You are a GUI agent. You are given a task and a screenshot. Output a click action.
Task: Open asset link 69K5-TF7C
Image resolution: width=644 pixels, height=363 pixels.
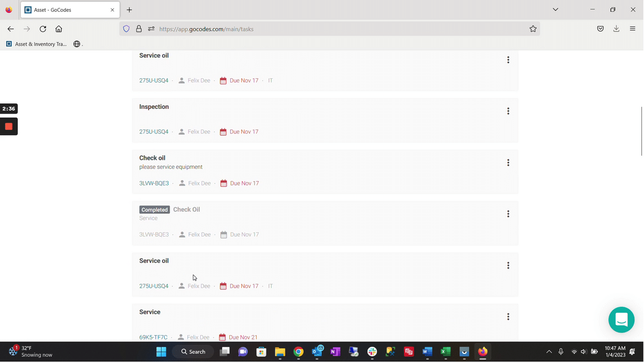click(x=153, y=337)
